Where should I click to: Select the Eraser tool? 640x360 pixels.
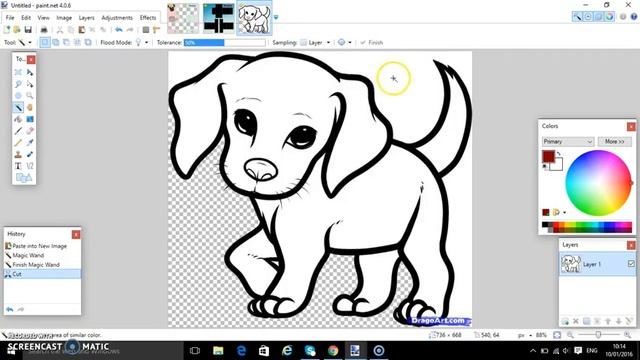click(30, 131)
